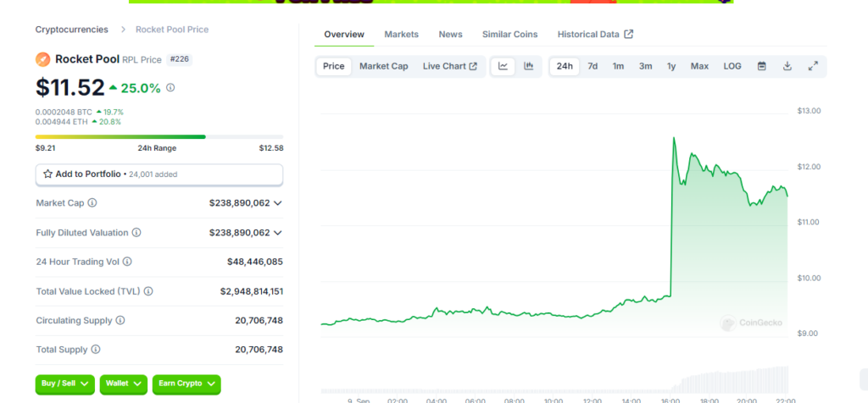Select the 7d time range
Viewport: 868px width, 403px height.
(x=593, y=66)
